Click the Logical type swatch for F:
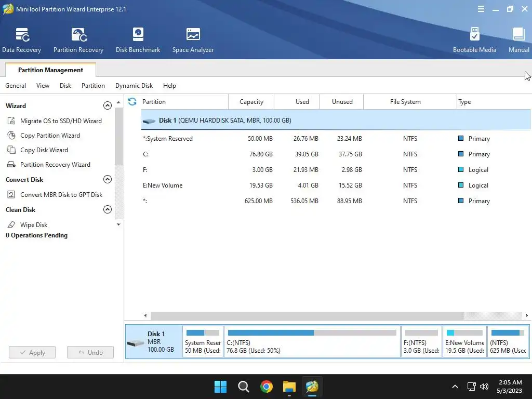Image resolution: width=532 pixels, height=399 pixels. [461, 170]
